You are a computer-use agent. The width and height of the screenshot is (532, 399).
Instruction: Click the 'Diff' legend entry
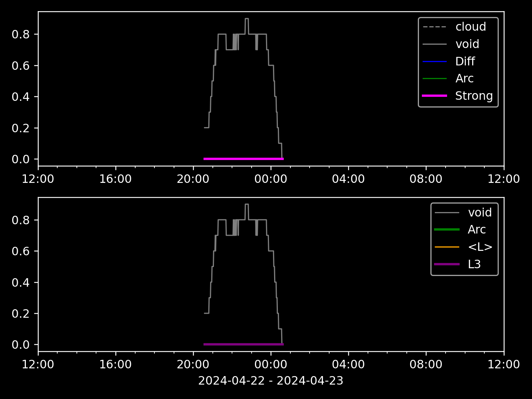pos(465,61)
